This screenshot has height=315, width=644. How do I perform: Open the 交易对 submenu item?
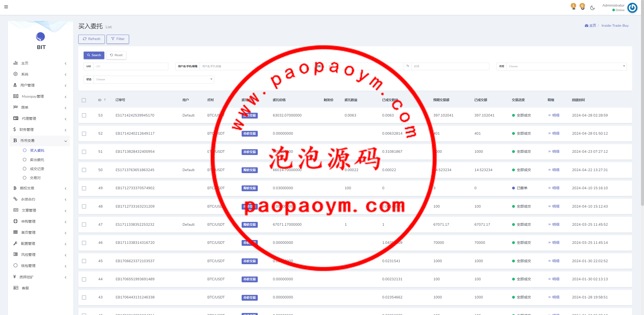point(35,178)
